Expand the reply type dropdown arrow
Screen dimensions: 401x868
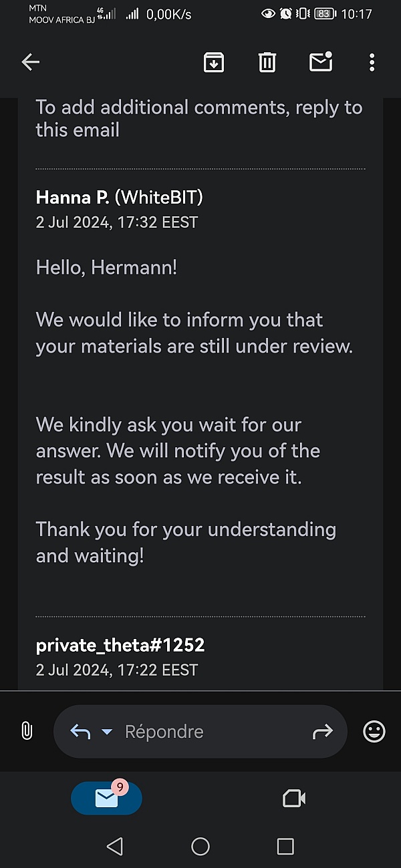pos(107,732)
